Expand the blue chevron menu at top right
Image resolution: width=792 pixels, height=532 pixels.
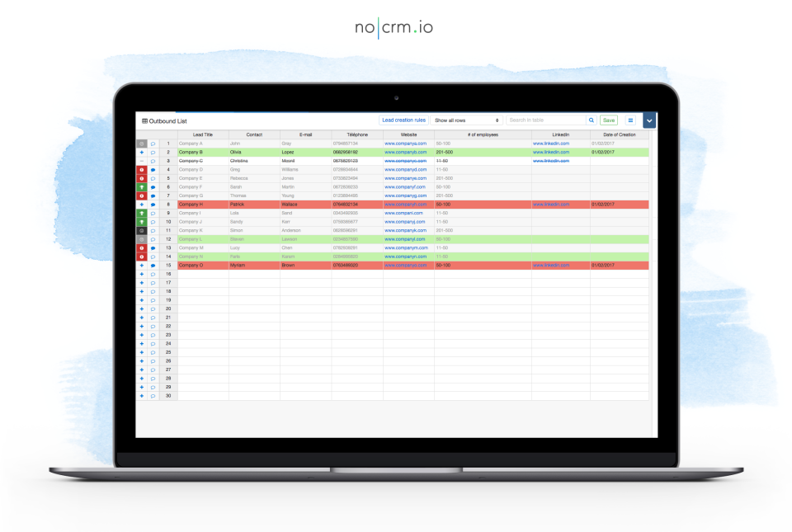pyautogui.click(x=648, y=120)
